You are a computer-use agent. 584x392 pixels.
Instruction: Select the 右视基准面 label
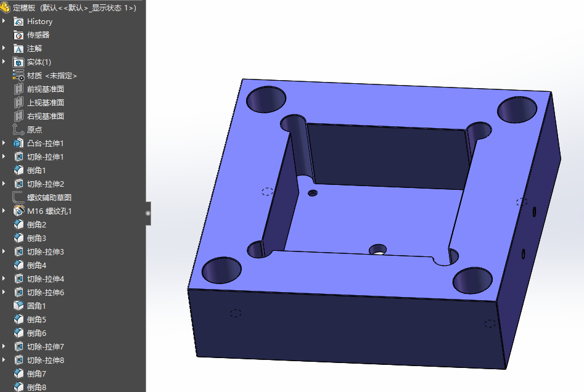[46, 116]
